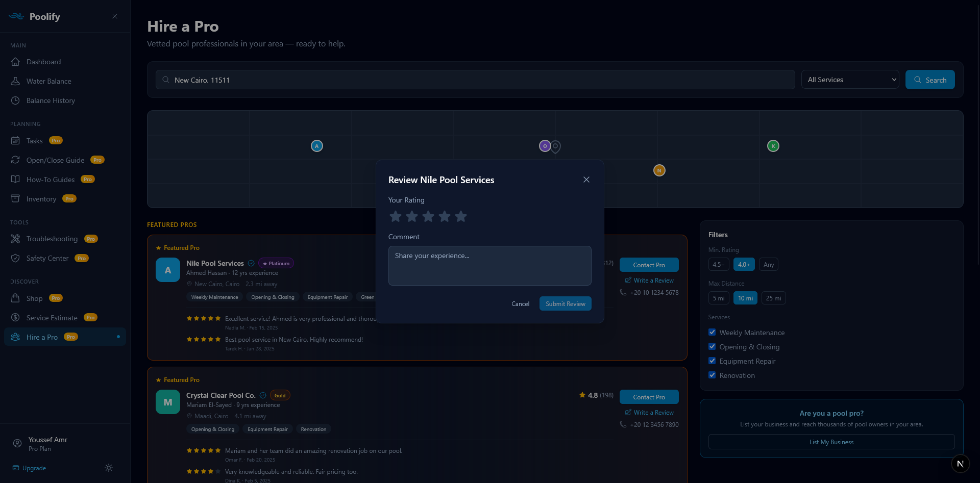Click the Search button
The image size is (980, 483).
coord(930,80)
